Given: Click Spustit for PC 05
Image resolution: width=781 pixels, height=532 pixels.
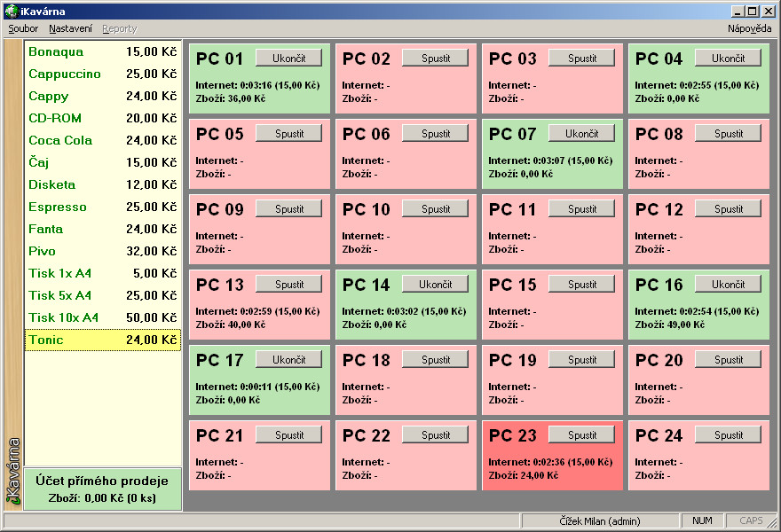Looking at the screenshot, I should tap(289, 133).
